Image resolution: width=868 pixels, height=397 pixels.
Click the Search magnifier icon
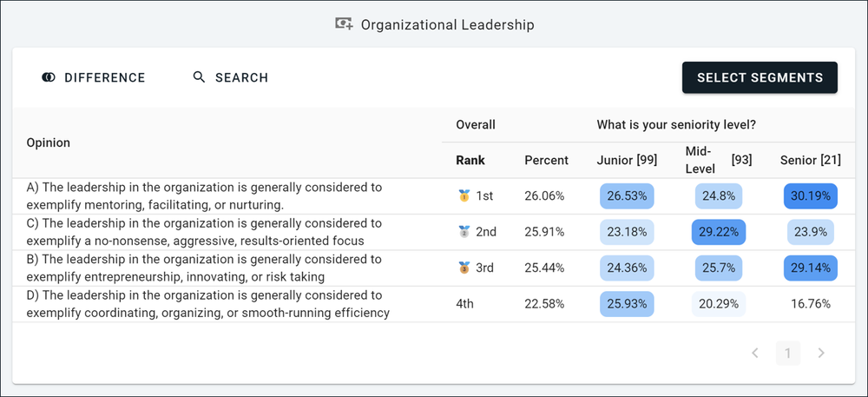point(200,78)
